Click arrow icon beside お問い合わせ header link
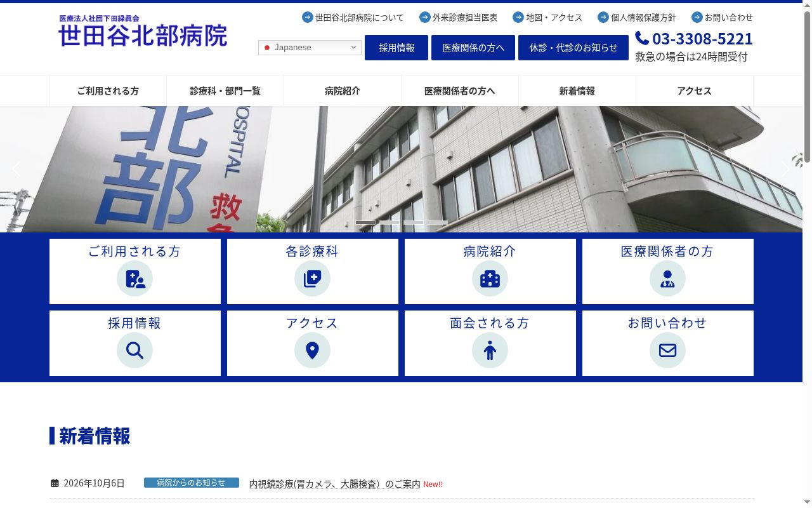 click(697, 17)
